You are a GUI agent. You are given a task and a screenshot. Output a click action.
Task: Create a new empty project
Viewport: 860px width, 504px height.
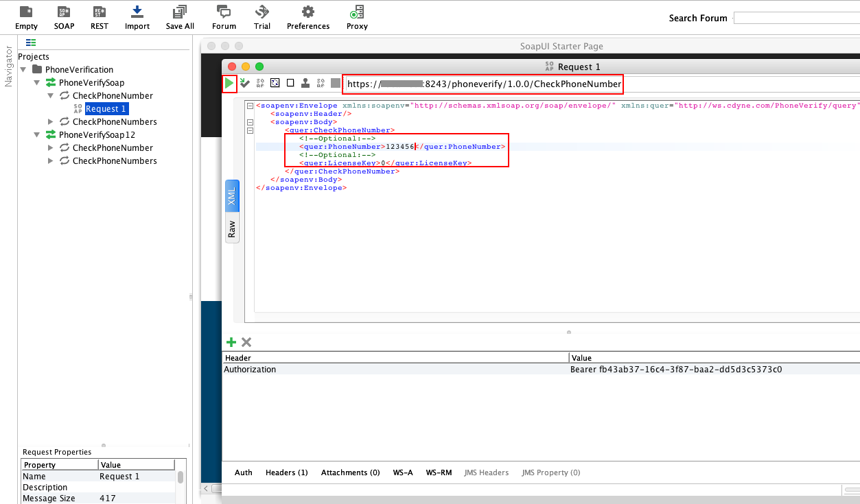pyautogui.click(x=26, y=16)
